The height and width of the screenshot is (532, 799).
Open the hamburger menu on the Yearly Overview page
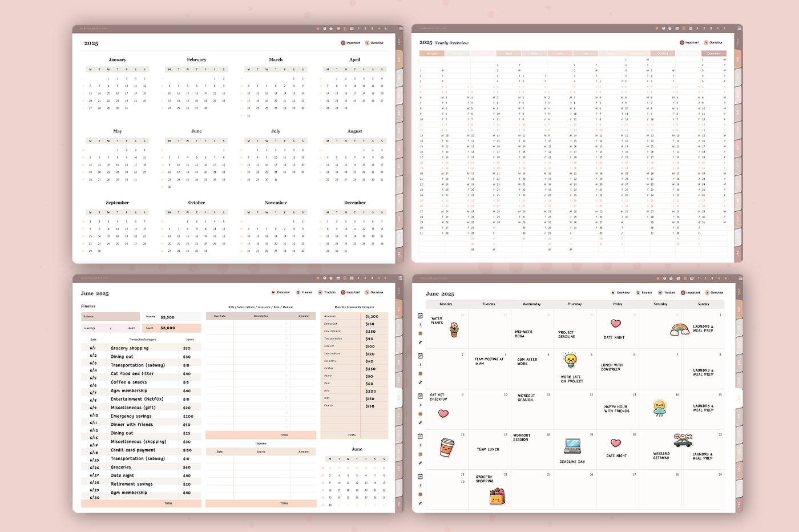click(x=740, y=28)
